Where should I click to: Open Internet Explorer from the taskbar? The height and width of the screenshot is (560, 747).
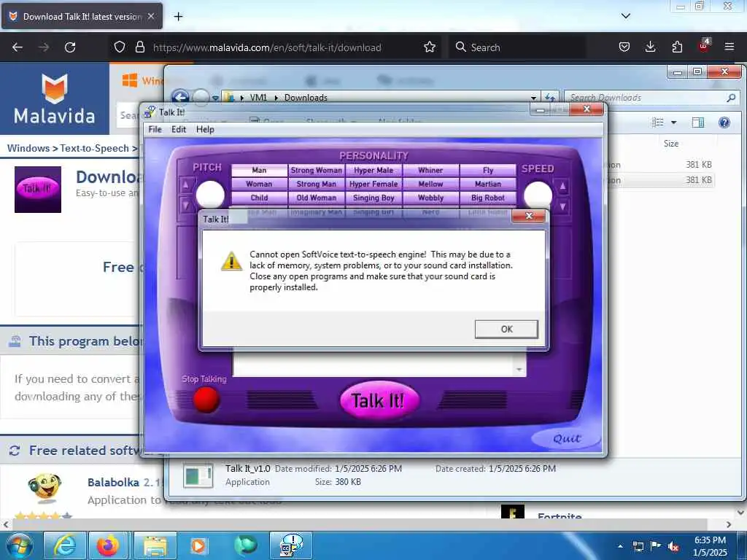point(64,545)
